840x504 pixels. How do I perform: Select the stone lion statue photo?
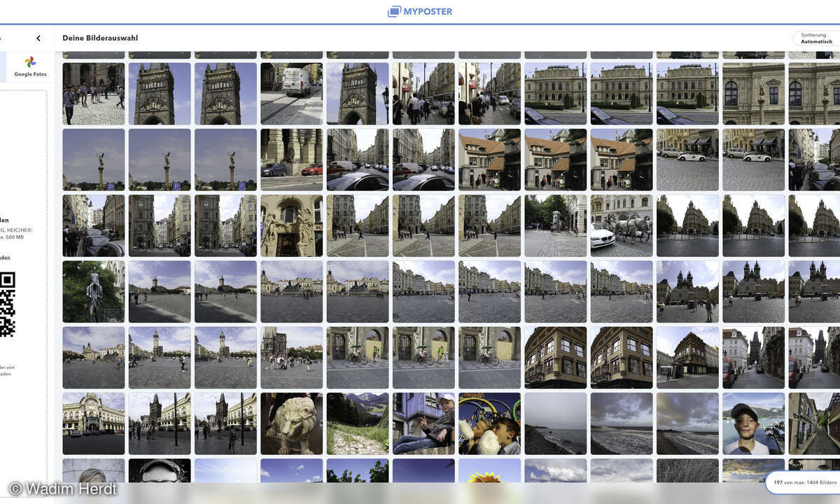coord(291,423)
